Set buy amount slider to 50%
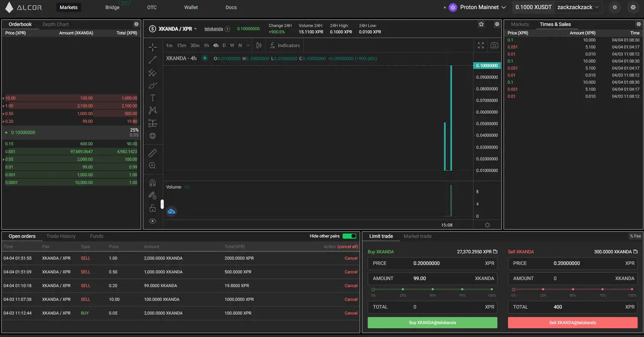Screen dimensions: 644x337 433,290
